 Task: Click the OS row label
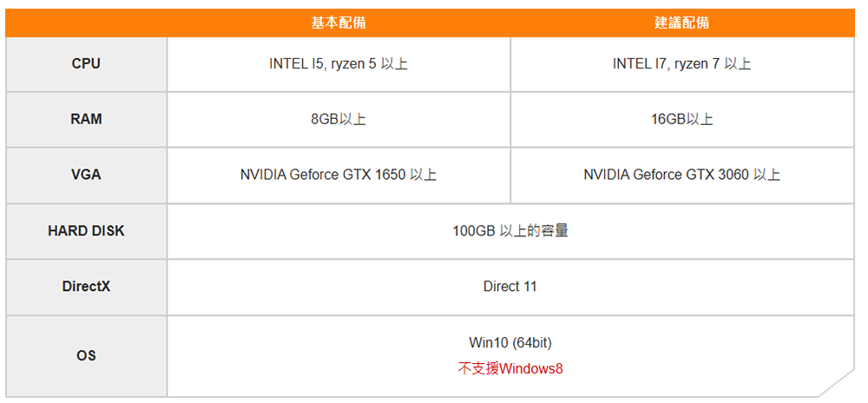coord(86,355)
